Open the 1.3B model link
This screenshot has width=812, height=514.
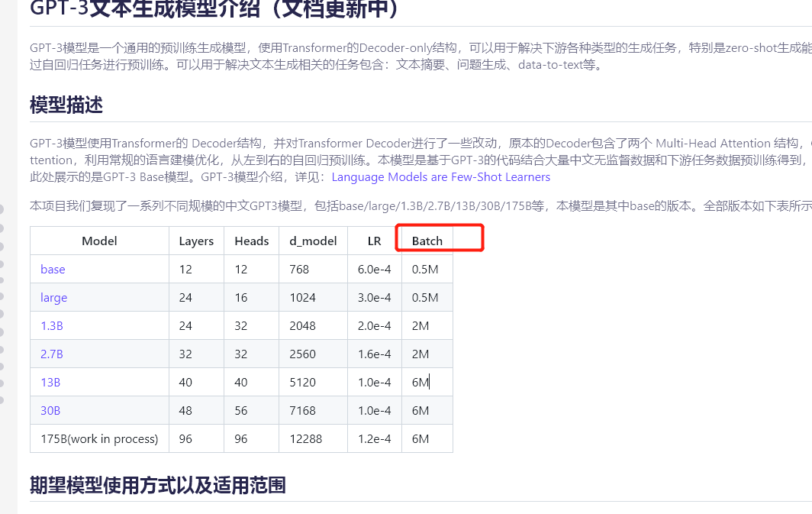(x=52, y=326)
